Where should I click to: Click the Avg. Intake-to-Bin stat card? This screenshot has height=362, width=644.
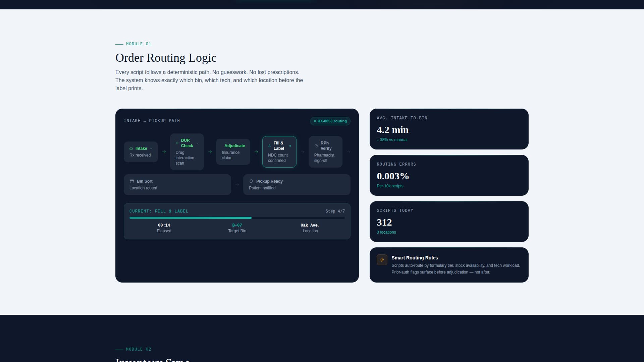[x=449, y=129]
